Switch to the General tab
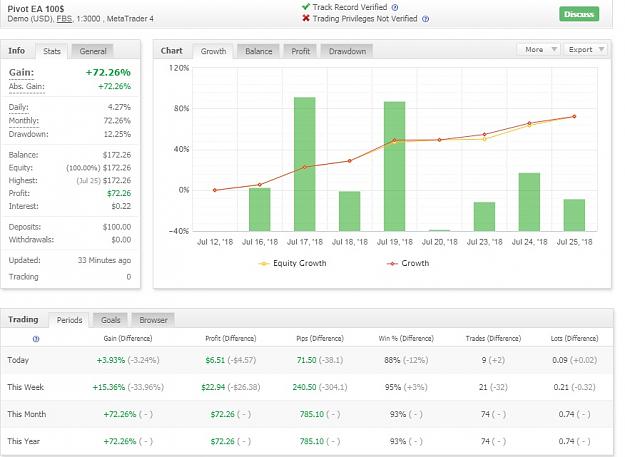Screen dimensions: 625x457 pos(93,51)
